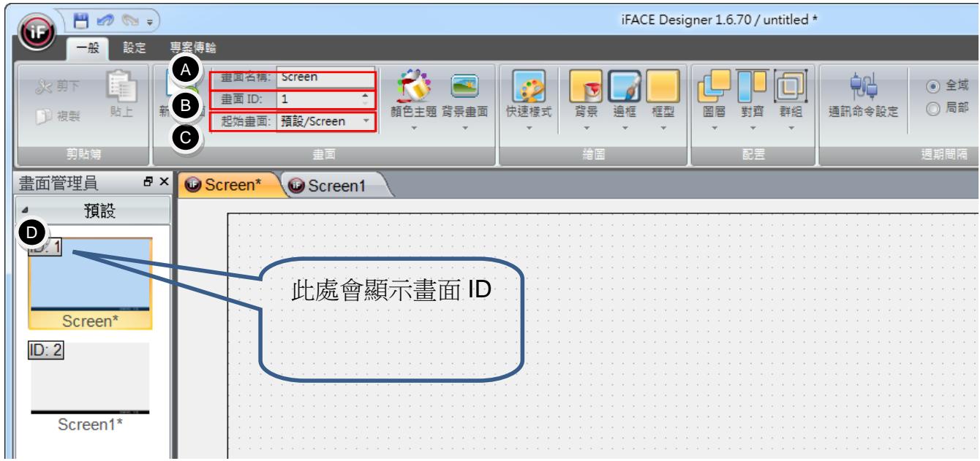
Task: Switch to the 設定 ribbon tab
Action: 136,48
